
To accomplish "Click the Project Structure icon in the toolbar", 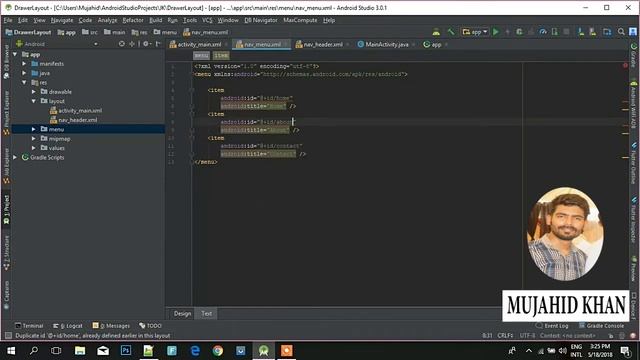I will click(607, 32).
